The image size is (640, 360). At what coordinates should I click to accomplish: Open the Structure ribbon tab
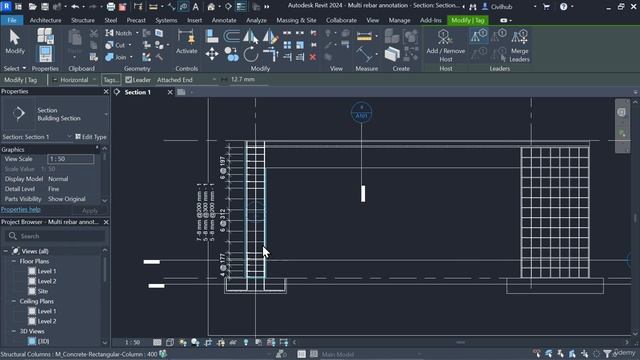(x=83, y=20)
